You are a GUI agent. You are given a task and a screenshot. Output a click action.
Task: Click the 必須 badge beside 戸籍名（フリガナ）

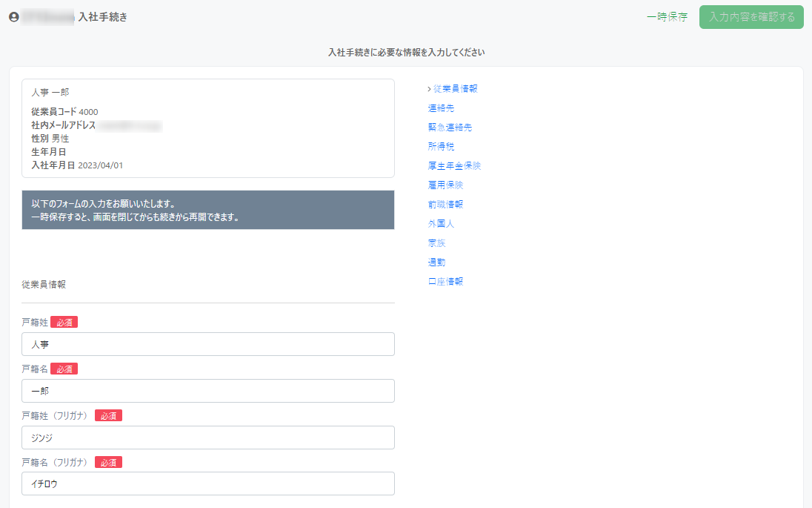pyautogui.click(x=108, y=462)
